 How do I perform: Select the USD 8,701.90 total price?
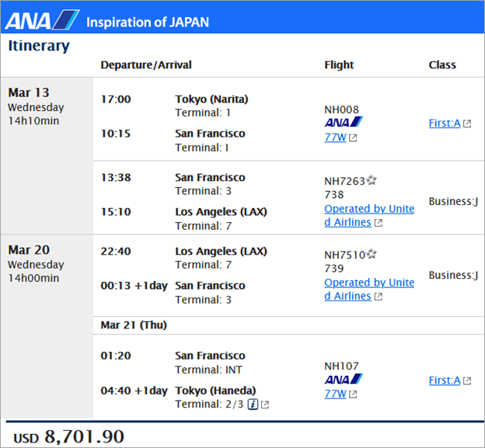click(x=68, y=436)
